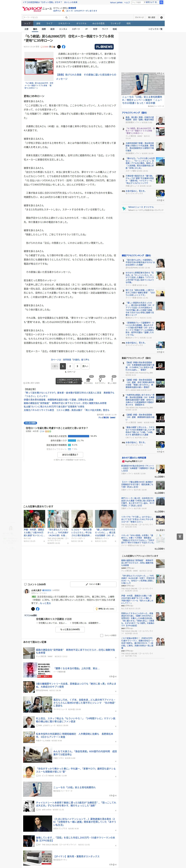Click the テレ朝NEWS logo
The image size is (186, 868).
pyautogui.click(x=104, y=47)
